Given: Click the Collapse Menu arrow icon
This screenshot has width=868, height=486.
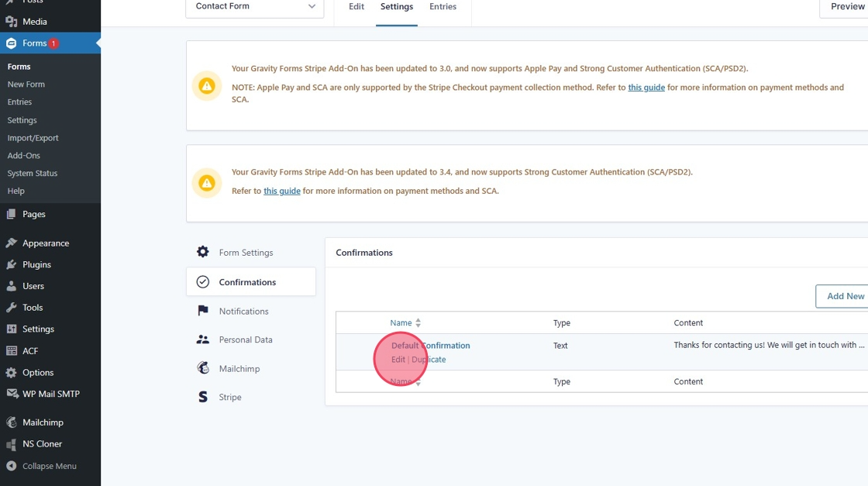Looking at the screenshot, I should pos(12,466).
